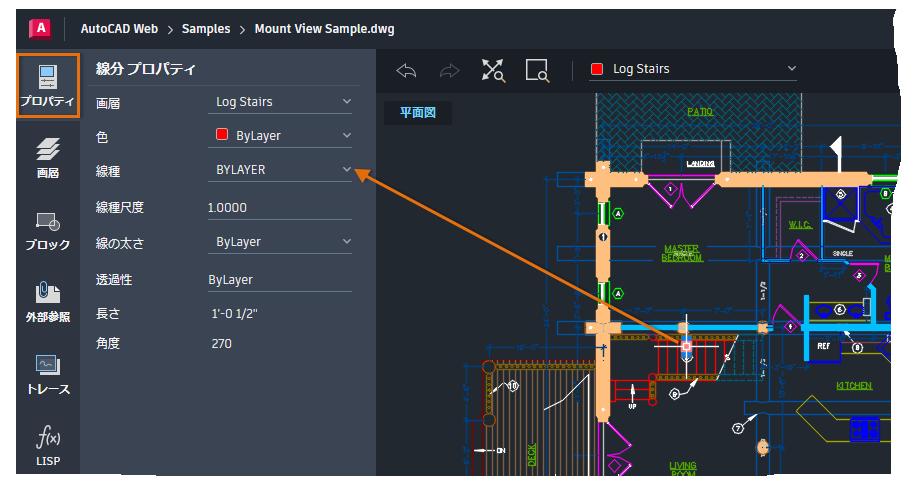Click the 線分 プロパティ panel title

tap(146, 69)
